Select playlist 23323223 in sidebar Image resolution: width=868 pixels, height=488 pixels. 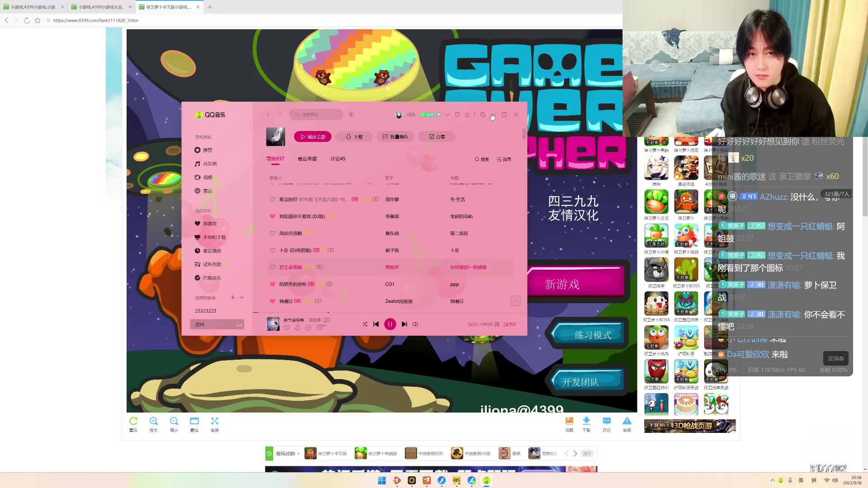(x=206, y=311)
